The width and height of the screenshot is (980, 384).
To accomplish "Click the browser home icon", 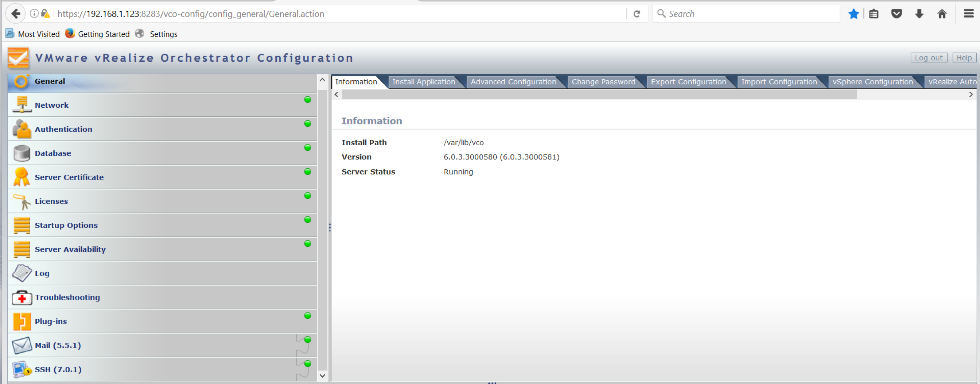I will point(942,14).
